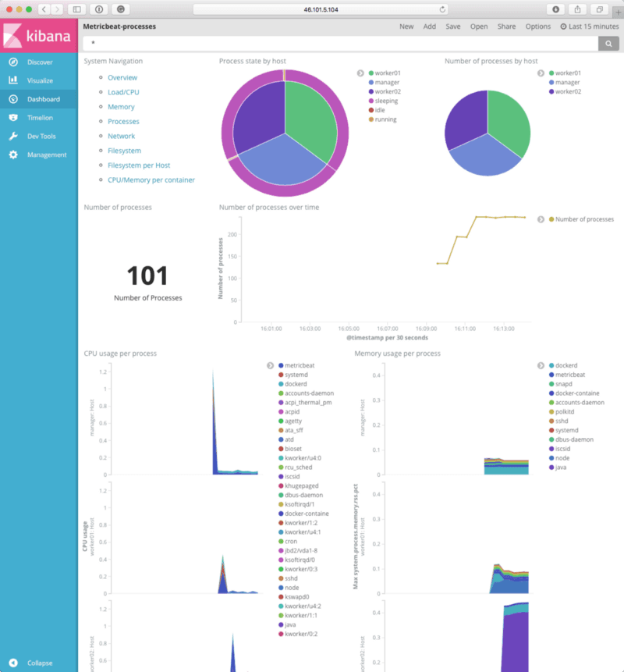Open Management using the gear icon
This screenshot has height=672, width=624.
(x=12, y=155)
